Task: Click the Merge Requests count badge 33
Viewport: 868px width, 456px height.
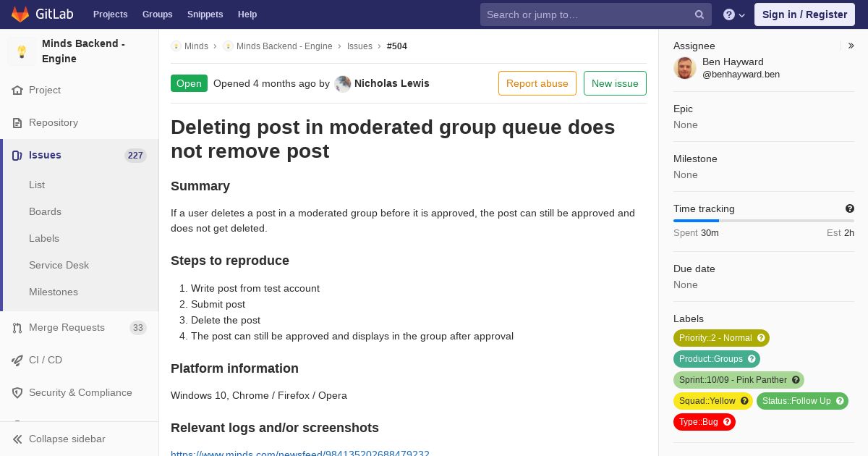Action: pos(138,328)
